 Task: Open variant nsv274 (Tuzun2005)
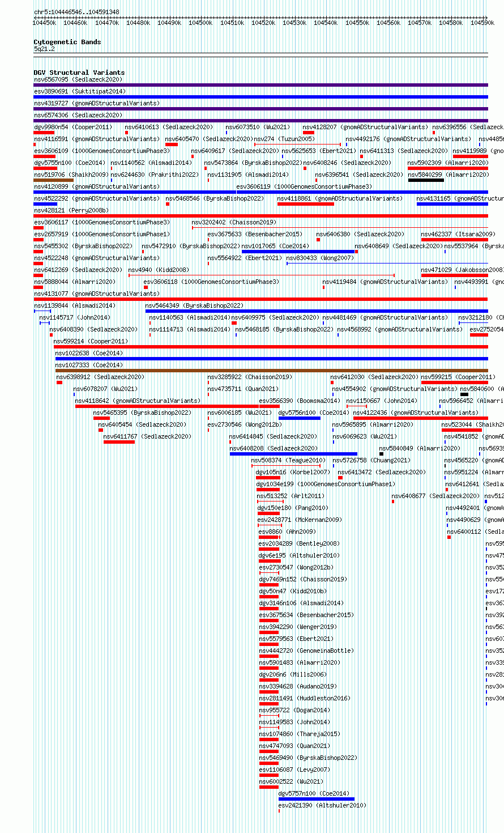click(x=284, y=139)
